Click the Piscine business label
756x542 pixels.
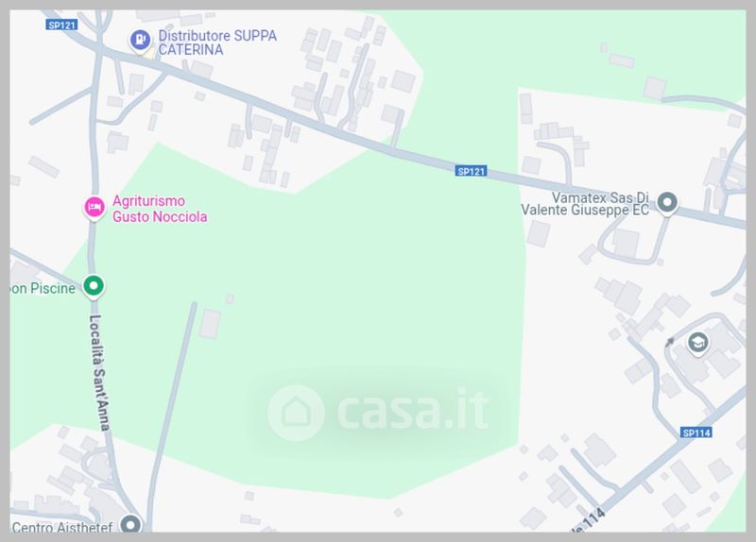pyautogui.click(x=43, y=288)
